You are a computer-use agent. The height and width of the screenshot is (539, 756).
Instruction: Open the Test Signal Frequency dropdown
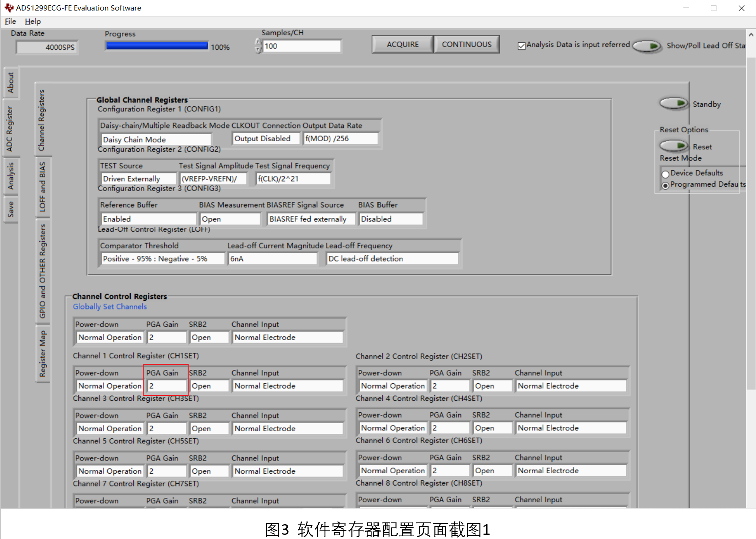293,179
